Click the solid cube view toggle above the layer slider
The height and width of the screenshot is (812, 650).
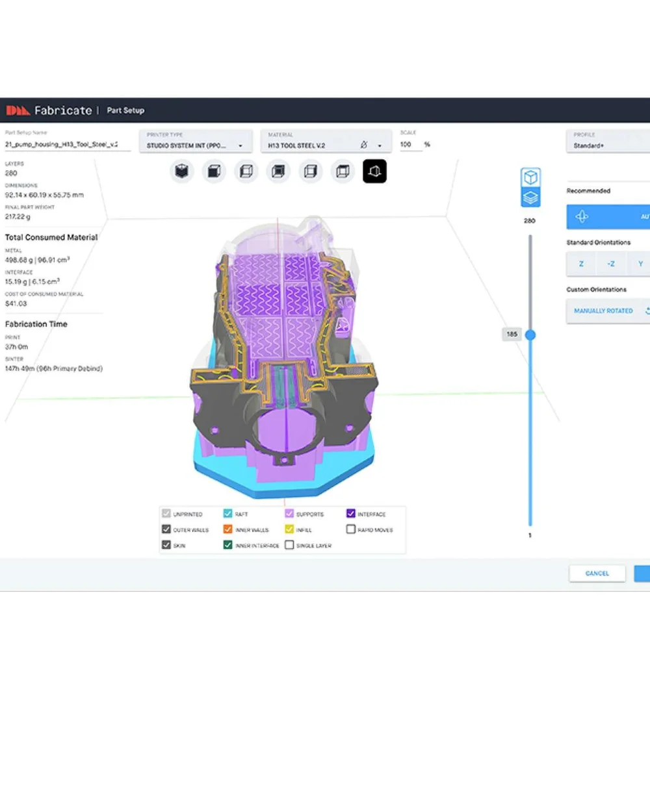tap(530, 177)
